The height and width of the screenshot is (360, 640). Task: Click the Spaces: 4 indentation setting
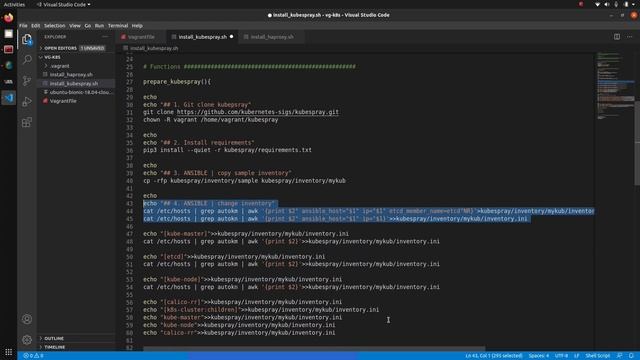coord(539,356)
